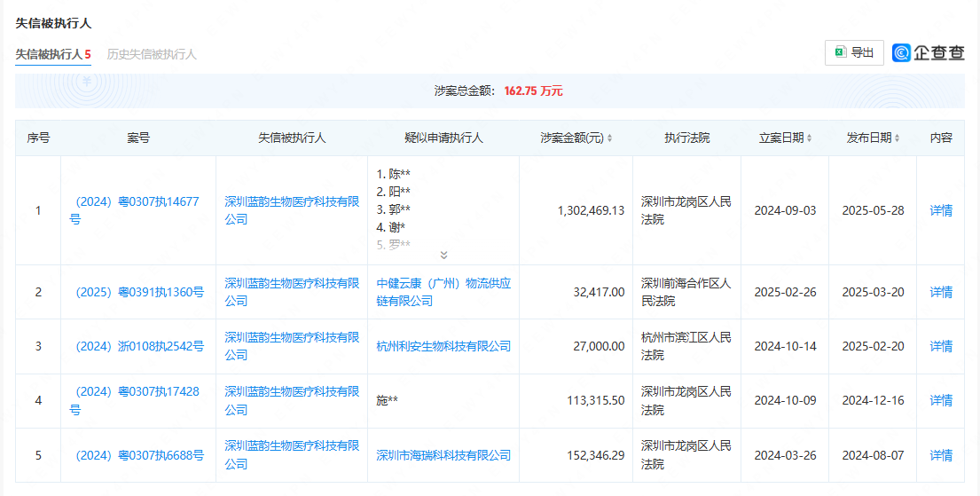Click 深圳前海合作区人民法院 court cell
Screen dimensions: 980x496
686,292
